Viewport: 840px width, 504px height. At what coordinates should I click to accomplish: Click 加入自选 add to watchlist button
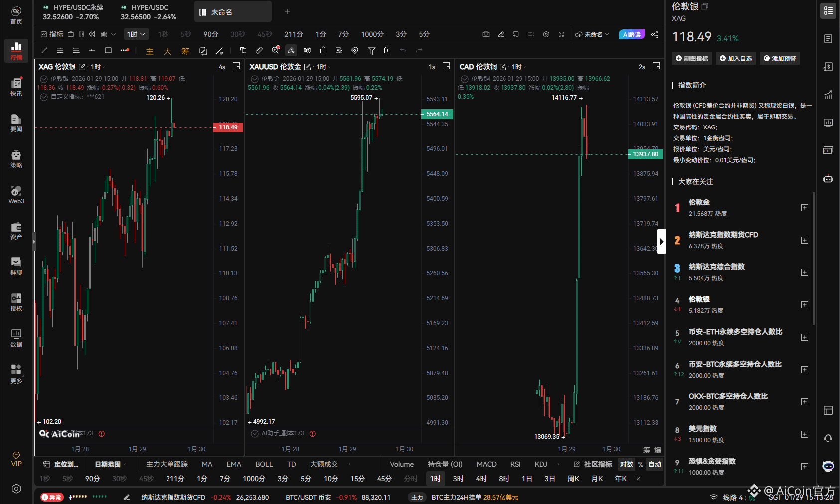[735, 58]
